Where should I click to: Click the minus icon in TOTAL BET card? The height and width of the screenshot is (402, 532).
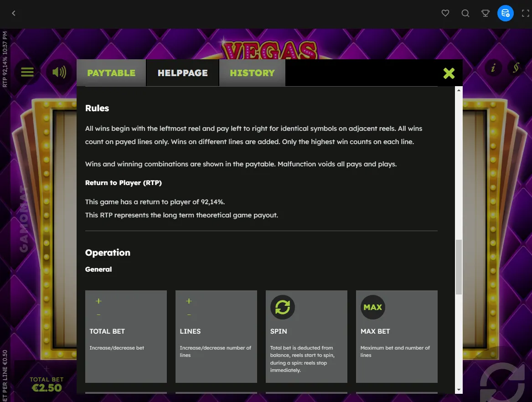tap(98, 315)
